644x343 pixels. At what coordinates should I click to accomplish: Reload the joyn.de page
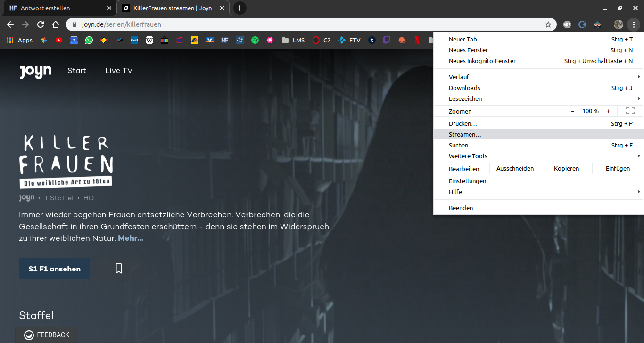pos(41,24)
